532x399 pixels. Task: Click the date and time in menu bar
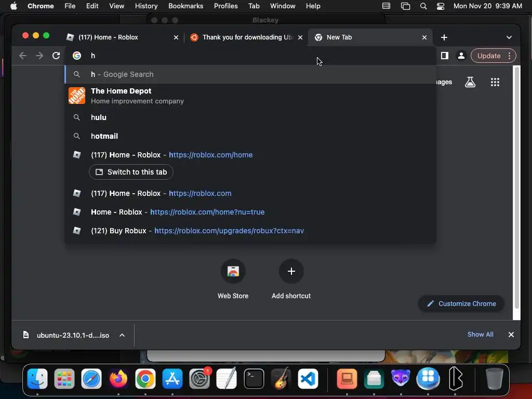[x=487, y=6]
